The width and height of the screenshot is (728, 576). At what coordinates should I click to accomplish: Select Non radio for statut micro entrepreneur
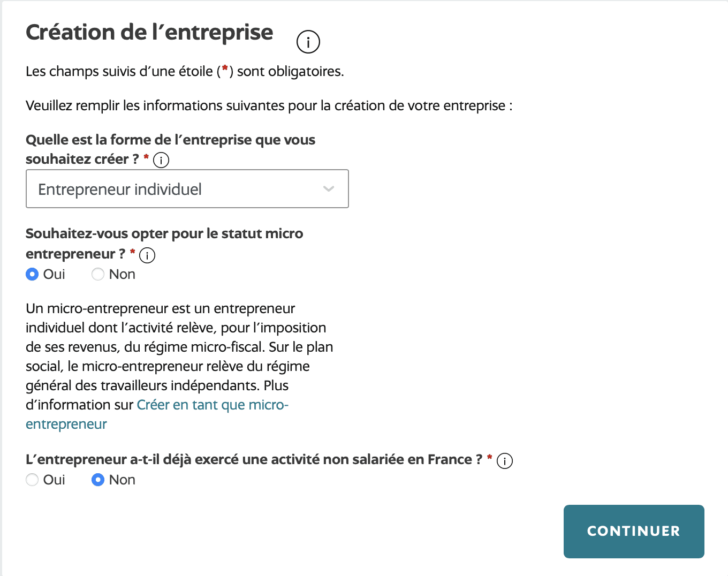pyautogui.click(x=98, y=274)
